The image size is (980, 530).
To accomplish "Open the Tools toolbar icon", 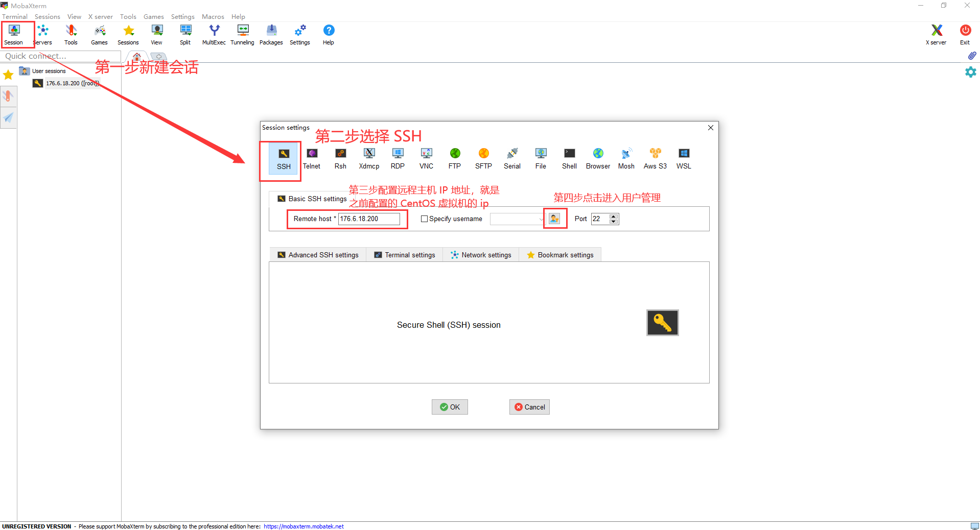I will 71,35.
